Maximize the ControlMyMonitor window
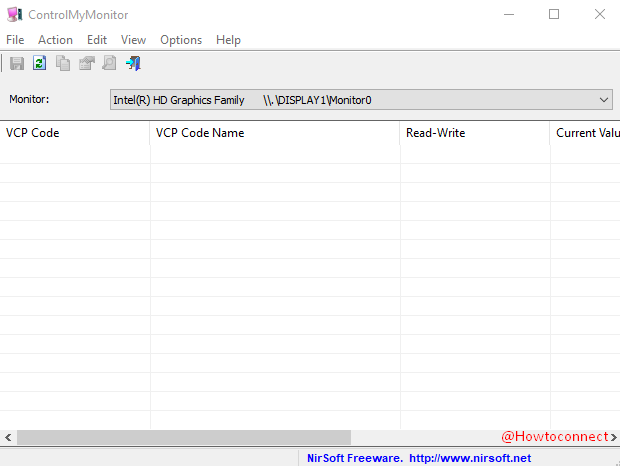The height and width of the screenshot is (466, 620). pyautogui.click(x=554, y=15)
